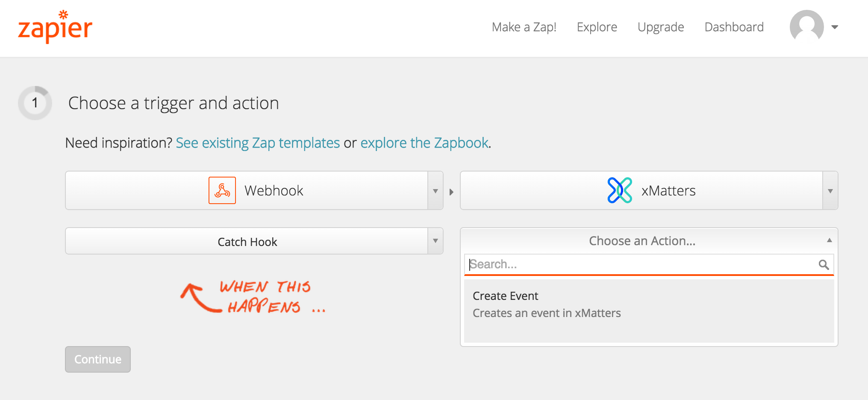Click the user avatar icon
This screenshot has height=400, width=868.
pyautogui.click(x=806, y=27)
